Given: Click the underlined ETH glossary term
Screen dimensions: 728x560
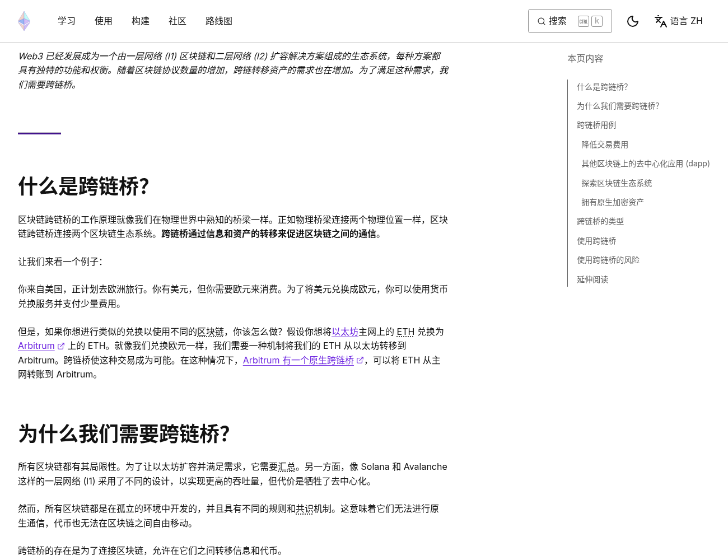Looking at the screenshot, I should (x=405, y=332).
